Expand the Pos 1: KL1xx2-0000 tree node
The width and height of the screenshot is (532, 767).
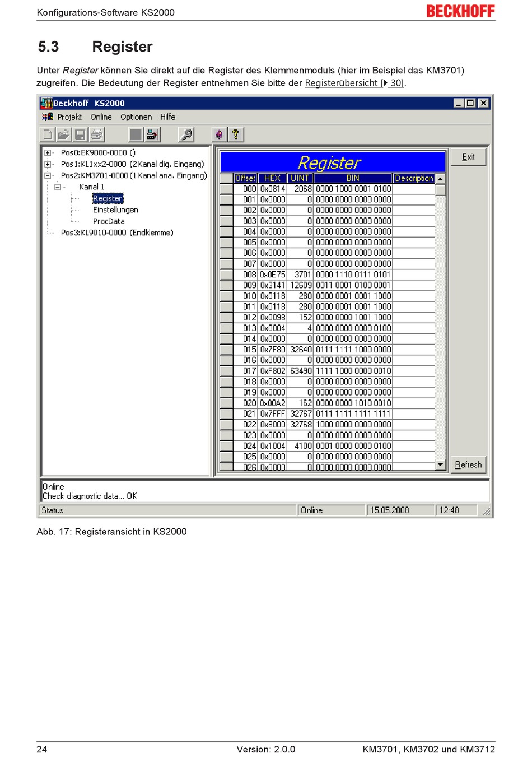(48, 164)
